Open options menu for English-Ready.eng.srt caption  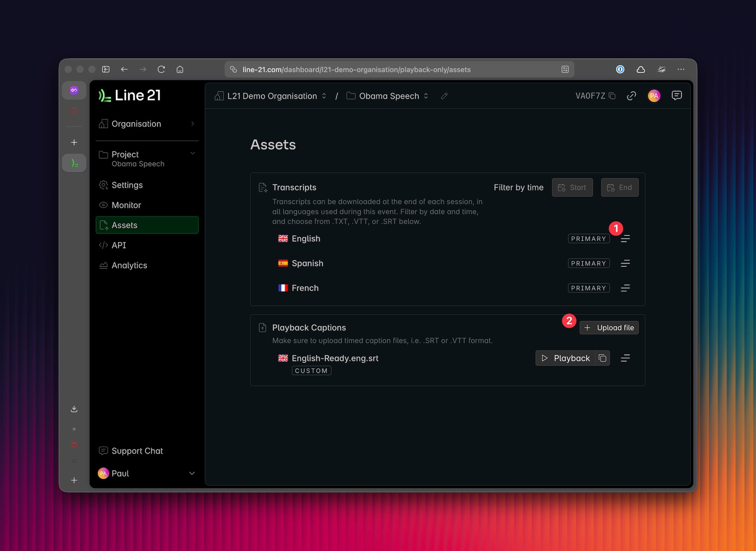pos(625,358)
